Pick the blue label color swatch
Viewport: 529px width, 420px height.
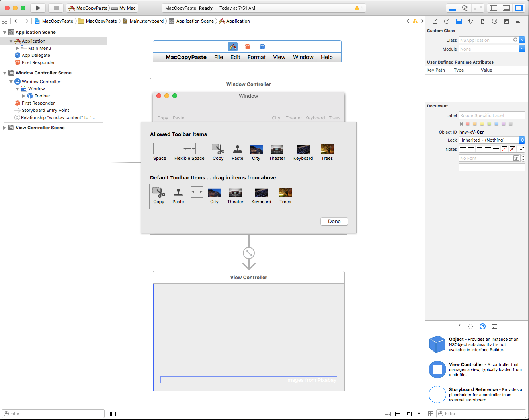click(x=496, y=124)
